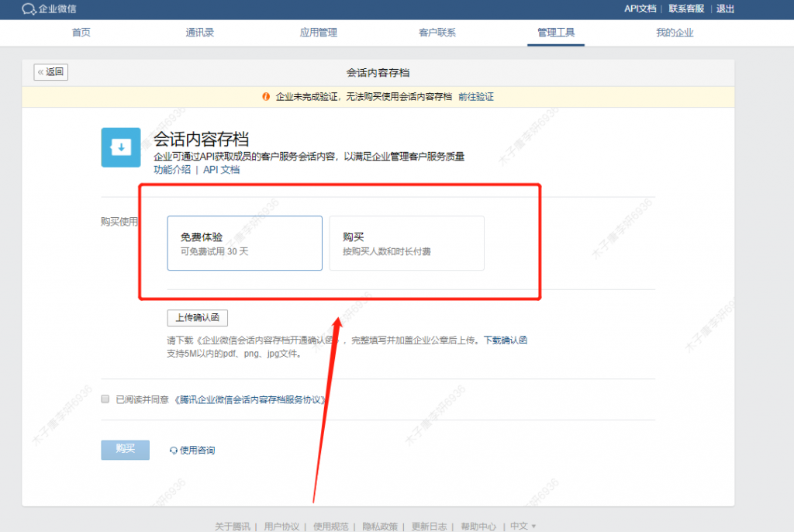
Task: Click the 前往验证 verification link
Action: click(x=475, y=97)
